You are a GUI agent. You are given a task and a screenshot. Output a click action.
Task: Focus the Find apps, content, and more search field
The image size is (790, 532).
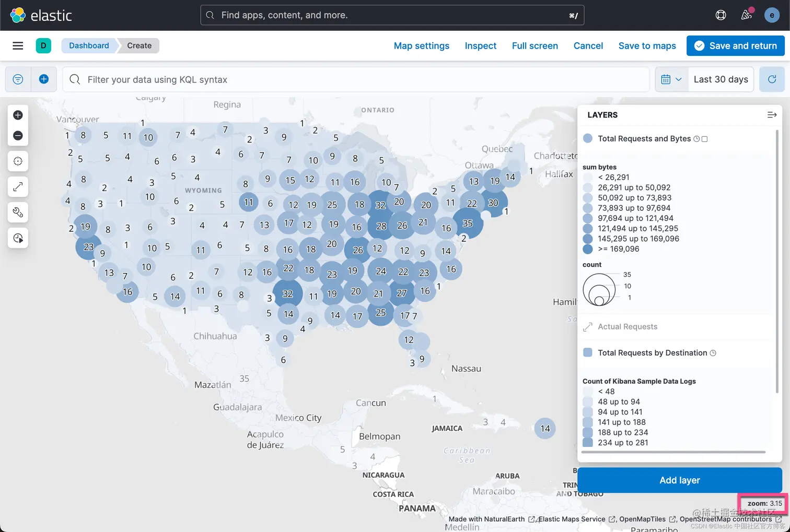click(392, 15)
